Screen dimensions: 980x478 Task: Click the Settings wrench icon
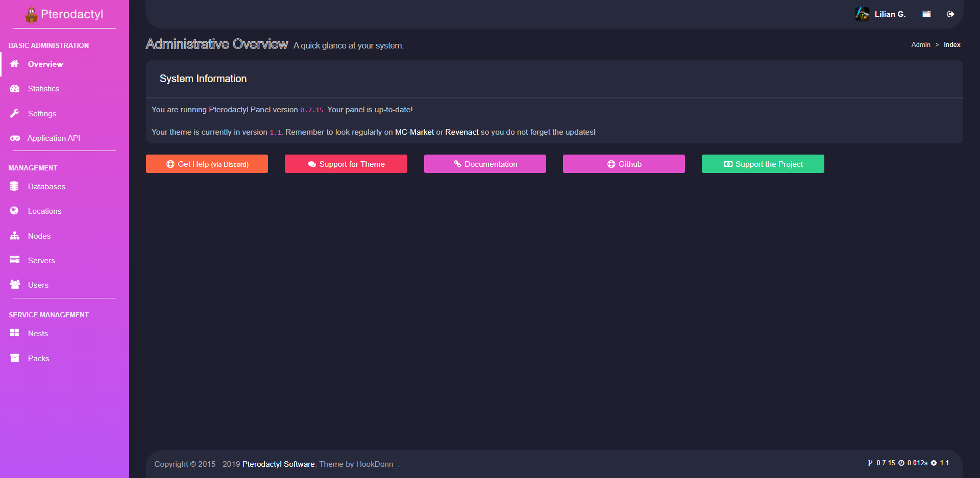pyautogui.click(x=15, y=113)
